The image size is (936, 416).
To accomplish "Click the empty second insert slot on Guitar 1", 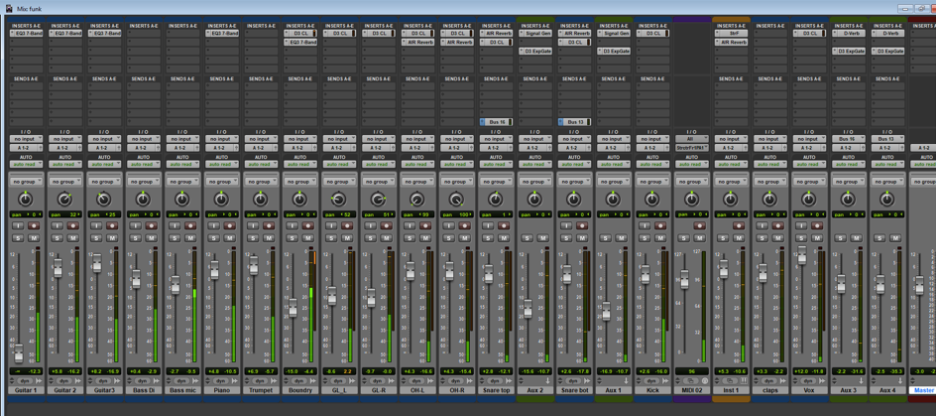I will [26, 42].
